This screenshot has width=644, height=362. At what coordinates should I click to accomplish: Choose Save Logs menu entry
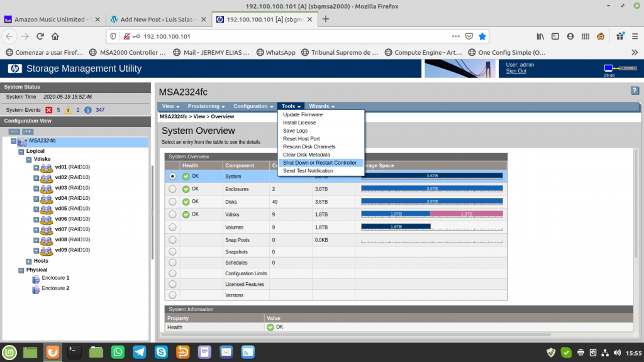296,131
